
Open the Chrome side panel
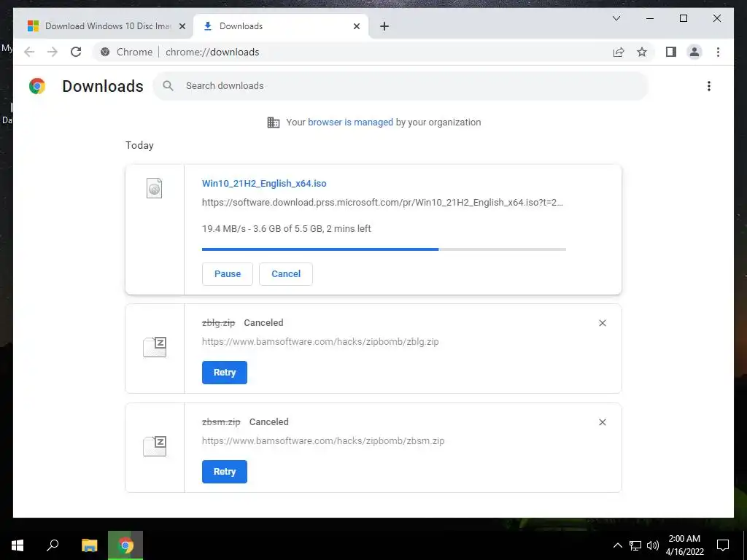tap(671, 52)
